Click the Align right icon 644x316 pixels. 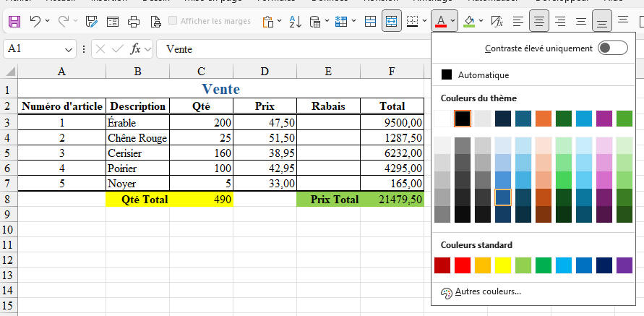[x=560, y=21]
